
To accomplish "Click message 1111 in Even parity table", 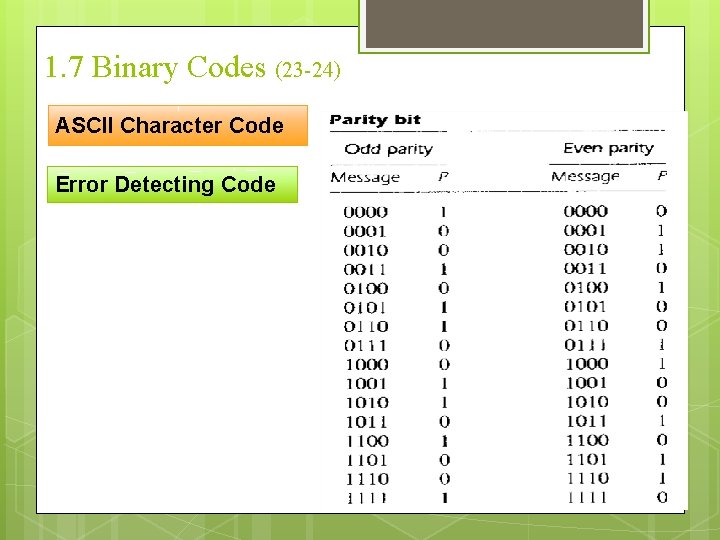I will coord(586,497).
